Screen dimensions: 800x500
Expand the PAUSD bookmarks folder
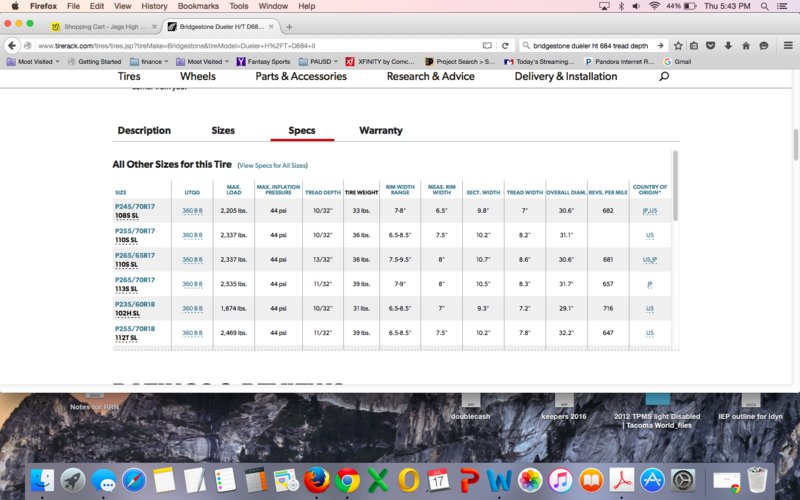318,61
